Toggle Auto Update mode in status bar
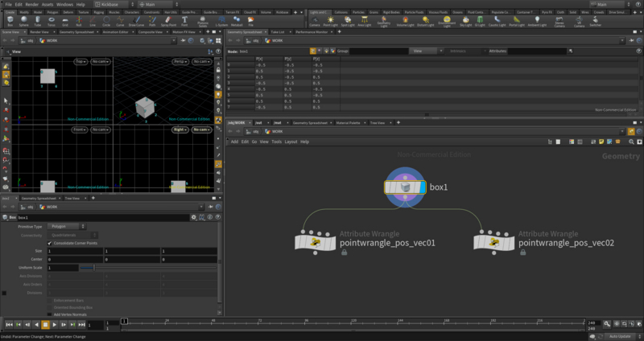This screenshot has height=341, width=644. coord(620,336)
